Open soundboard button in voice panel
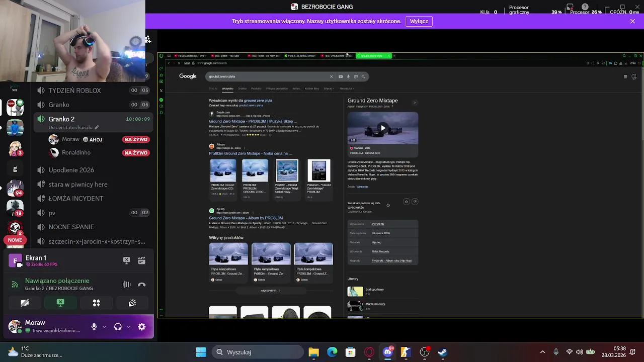 coord(132,303)
